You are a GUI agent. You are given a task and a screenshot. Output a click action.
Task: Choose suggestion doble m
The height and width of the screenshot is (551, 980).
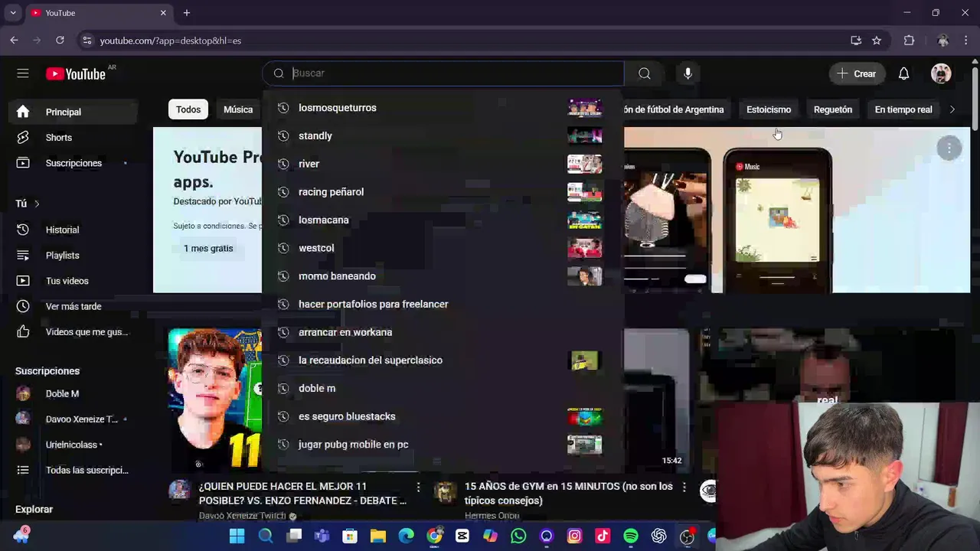(x=443, y=388)
